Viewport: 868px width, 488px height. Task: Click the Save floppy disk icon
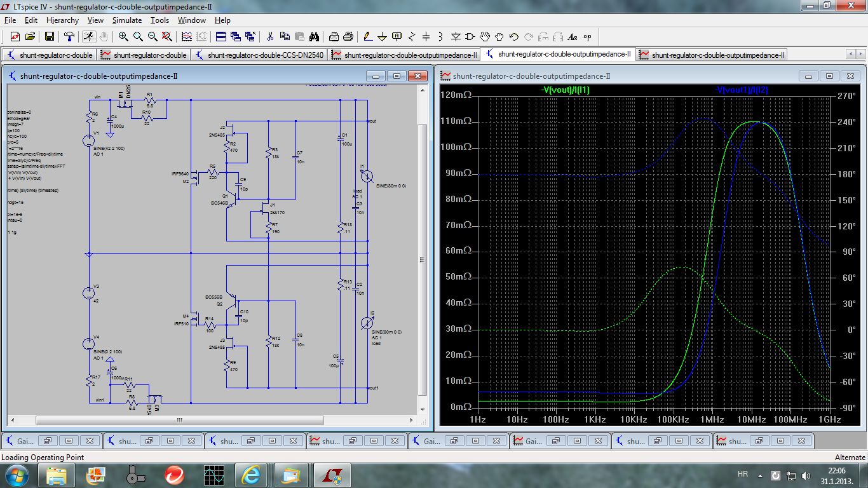click(49, 37)
